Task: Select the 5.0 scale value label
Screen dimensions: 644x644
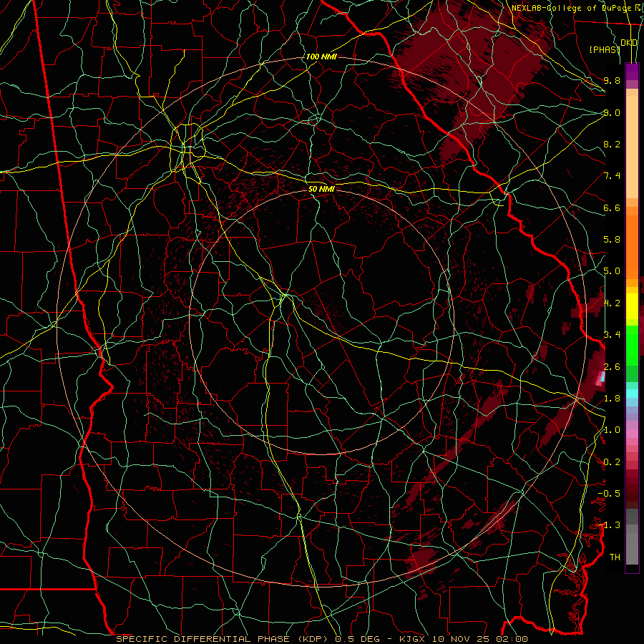Action: (612, 271)
